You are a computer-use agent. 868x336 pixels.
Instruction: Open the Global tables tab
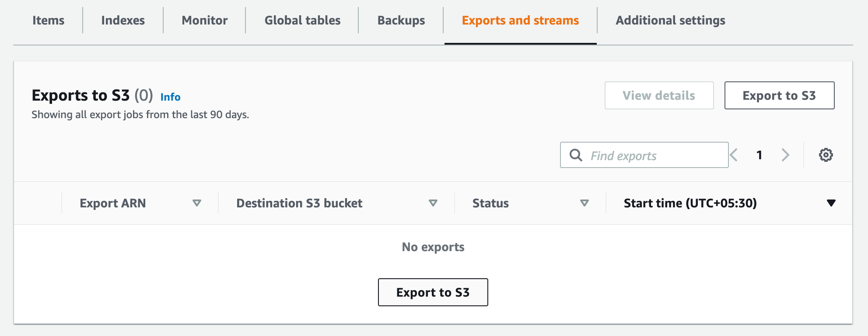click(x=302, y=20)
